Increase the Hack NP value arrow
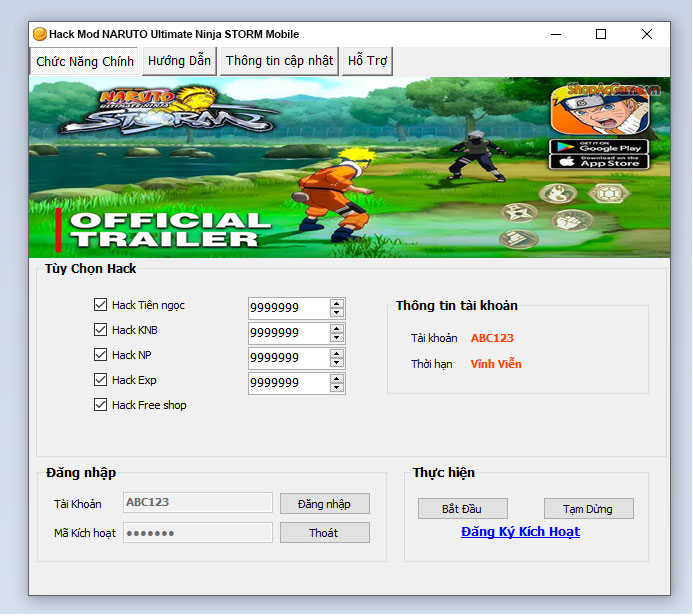This screenshot has width=693, height=616. pyautogui.click(x=337, y=354)
